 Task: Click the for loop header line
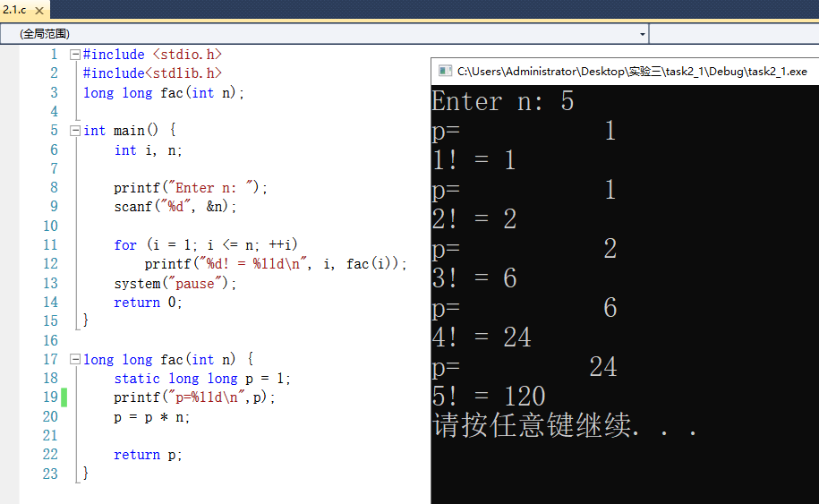(x=206, y=244)
